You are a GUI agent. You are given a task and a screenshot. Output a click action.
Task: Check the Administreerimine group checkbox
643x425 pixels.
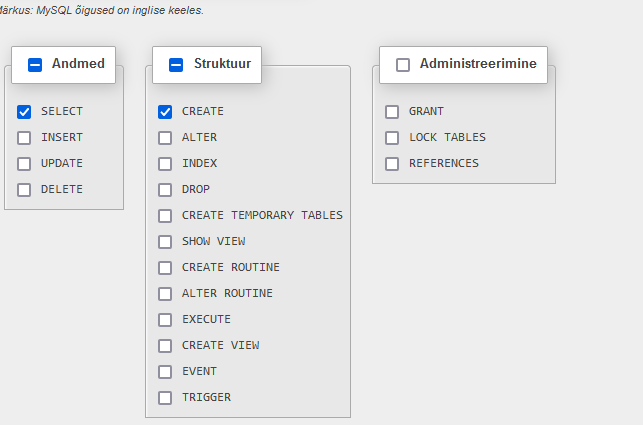tap(403, 65)
